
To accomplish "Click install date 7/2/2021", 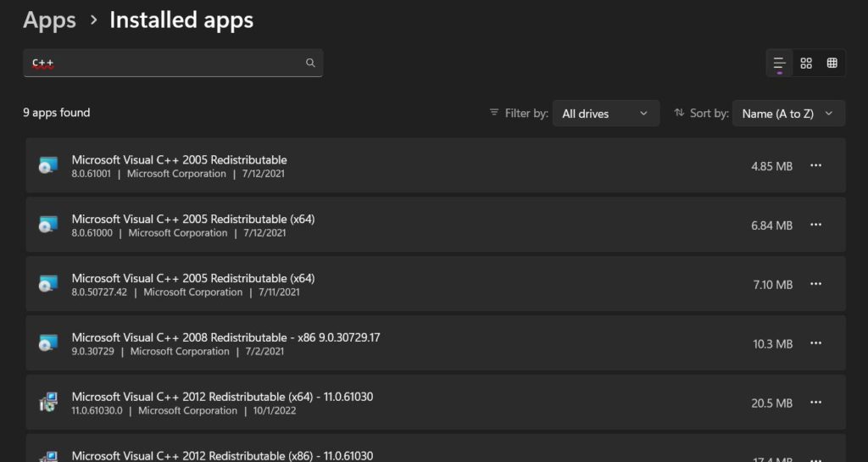I will pyautogui.click(x=264, y=351).
